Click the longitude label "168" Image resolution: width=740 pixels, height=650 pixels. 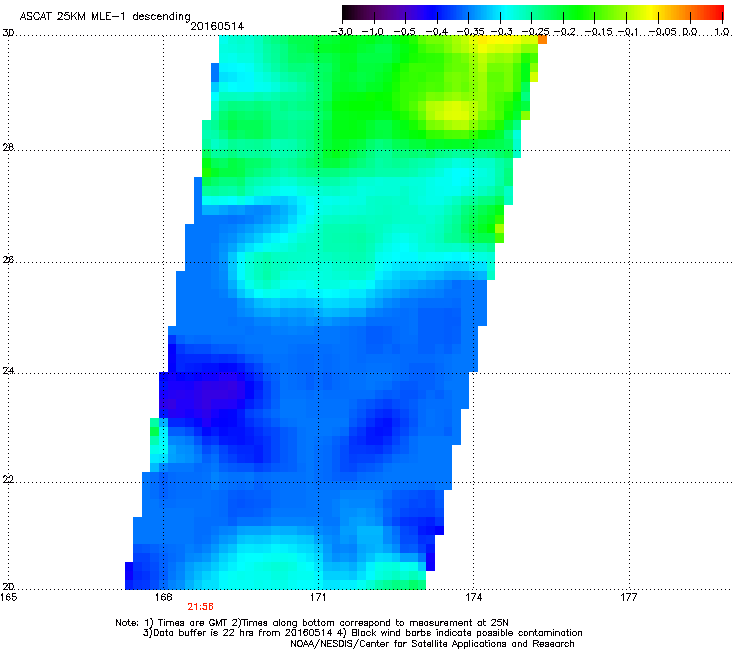pyautogui.click(x=163, y=597)
